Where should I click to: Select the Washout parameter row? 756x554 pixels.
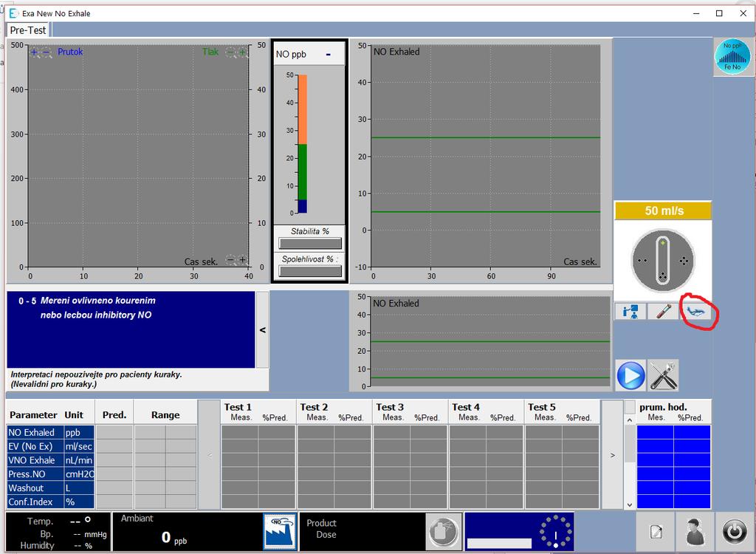51,488
